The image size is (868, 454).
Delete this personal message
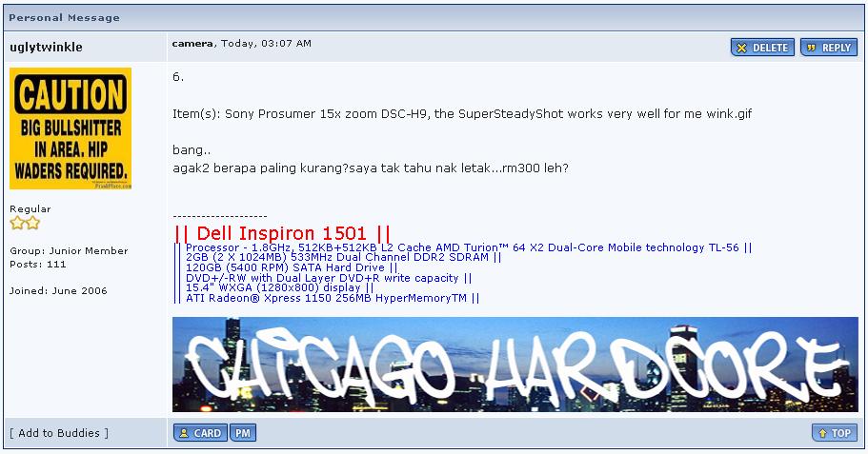point(762,48)
